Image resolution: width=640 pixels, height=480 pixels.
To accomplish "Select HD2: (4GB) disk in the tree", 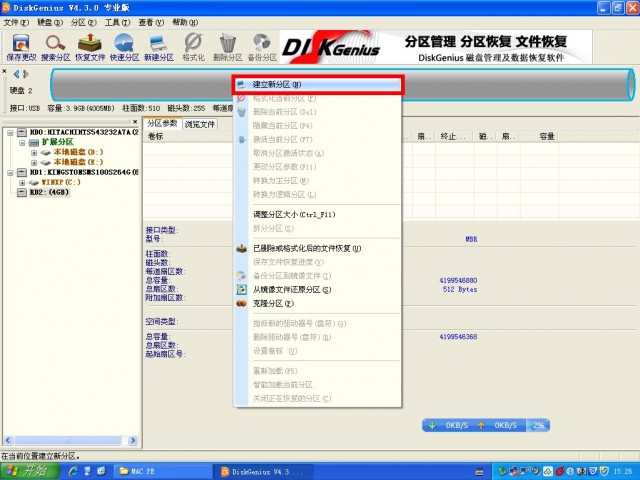I will 49,192.
